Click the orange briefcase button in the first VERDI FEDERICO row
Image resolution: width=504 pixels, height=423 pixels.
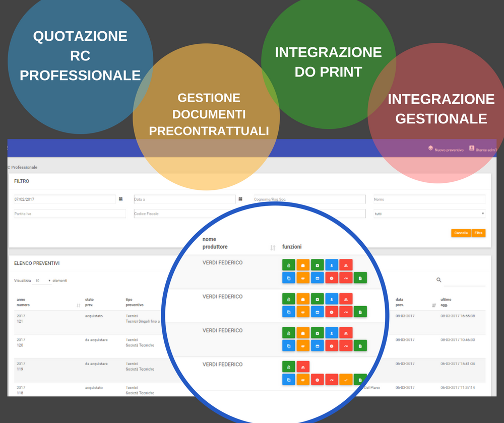coord(303,265)
